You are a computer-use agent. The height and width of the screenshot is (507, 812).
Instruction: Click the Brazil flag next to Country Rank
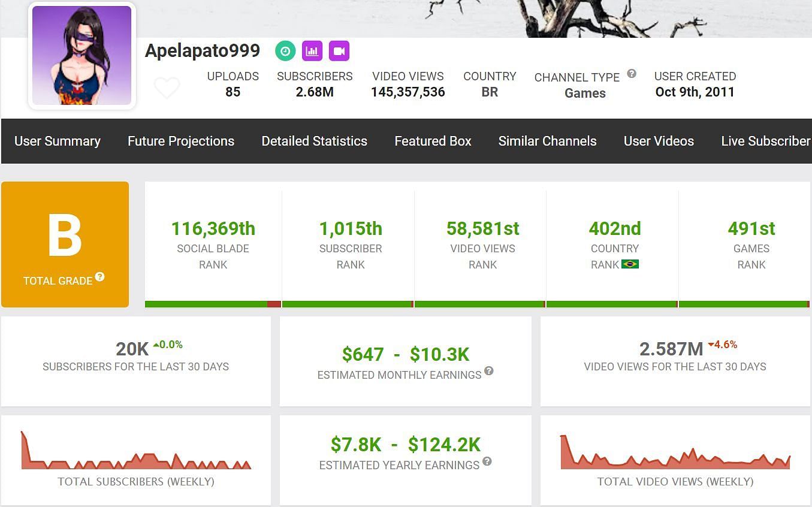click(x=630, y=264)
